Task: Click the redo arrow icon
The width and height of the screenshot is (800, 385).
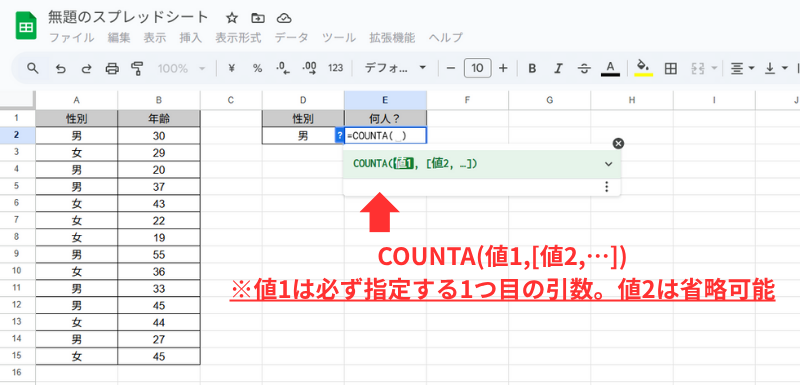Action: (86, 68)
